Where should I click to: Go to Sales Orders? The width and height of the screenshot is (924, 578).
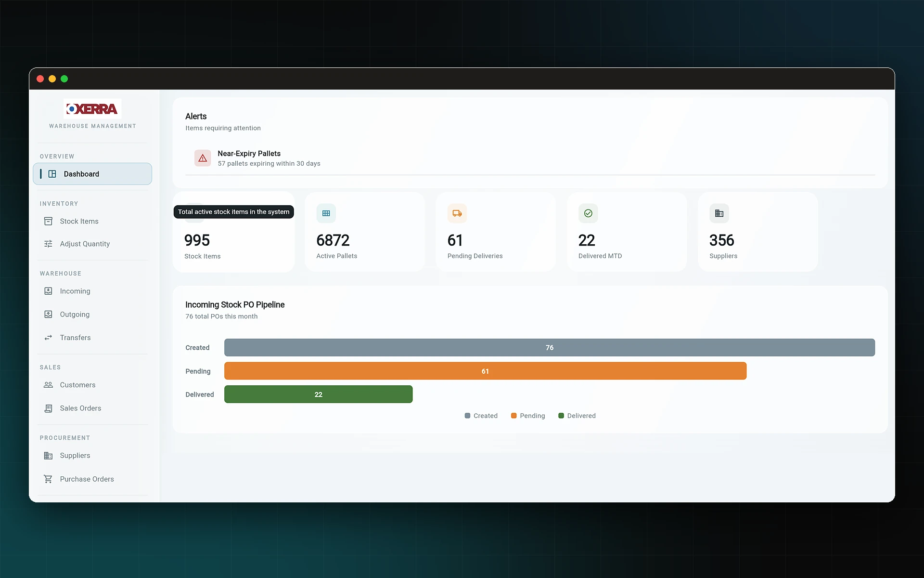point(92,408)
